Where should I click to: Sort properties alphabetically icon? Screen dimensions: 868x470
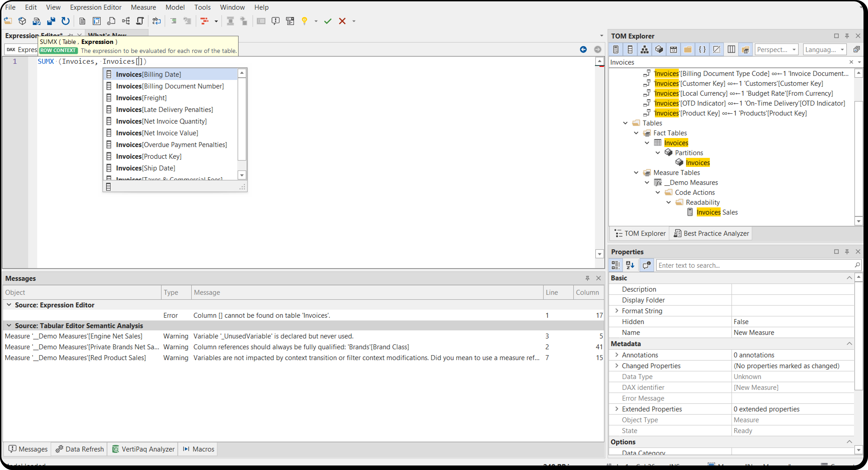pos(630,265)
